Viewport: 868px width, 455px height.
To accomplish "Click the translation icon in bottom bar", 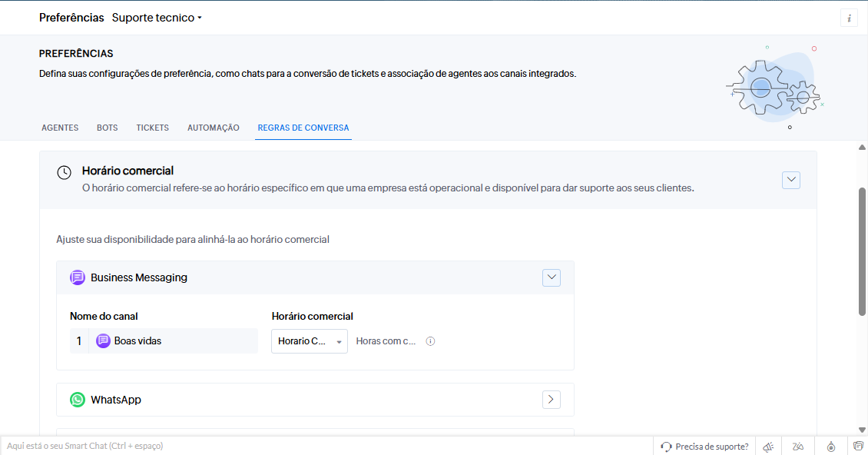I will pyautogui.click(x=799, y=447).
